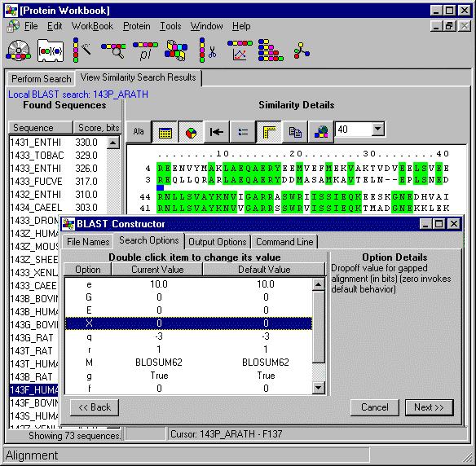Select the M option row showing BLOSUM62
This screenshot has width=476, height=466.
pos(188,363)
